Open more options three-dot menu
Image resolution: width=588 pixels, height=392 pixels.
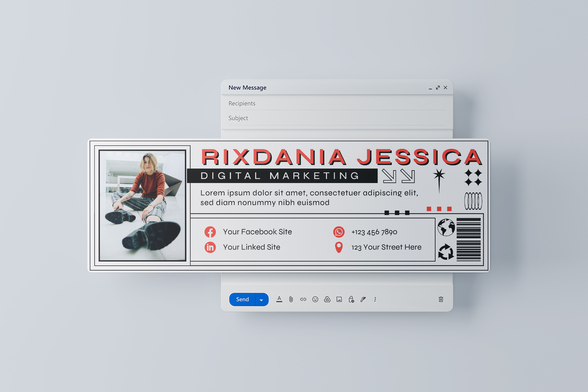point(375,299)
